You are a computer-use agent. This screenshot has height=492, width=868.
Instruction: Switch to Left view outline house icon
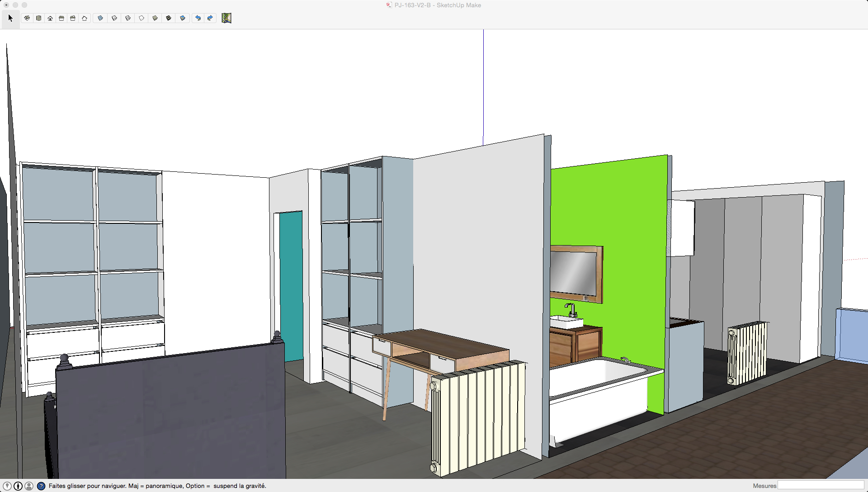(85, 18)
